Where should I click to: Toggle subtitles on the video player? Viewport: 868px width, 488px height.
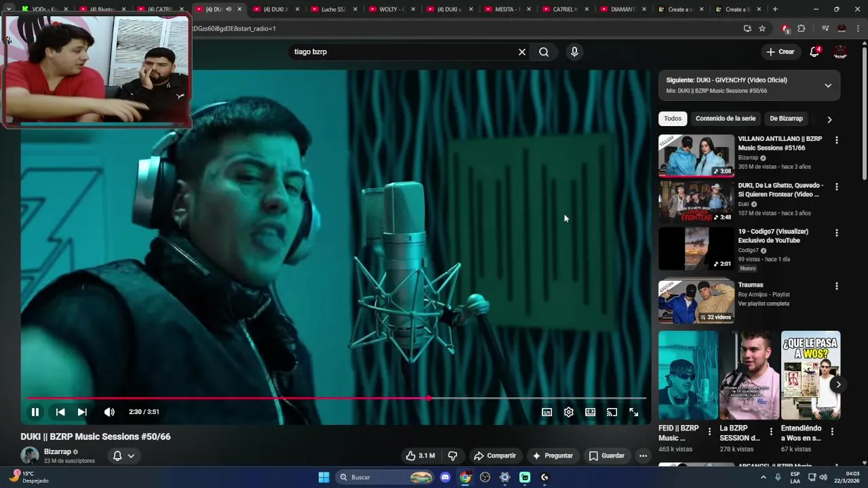click(x=547, y=412)
